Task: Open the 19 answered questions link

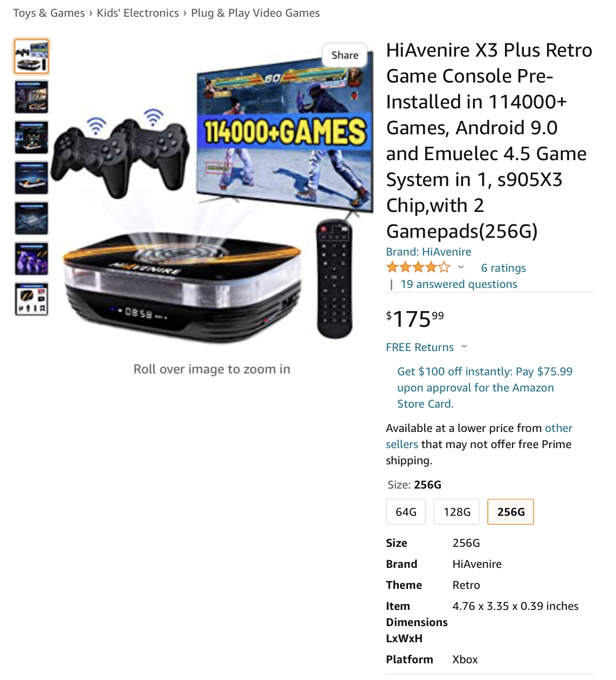Action: tap(459, 284)
